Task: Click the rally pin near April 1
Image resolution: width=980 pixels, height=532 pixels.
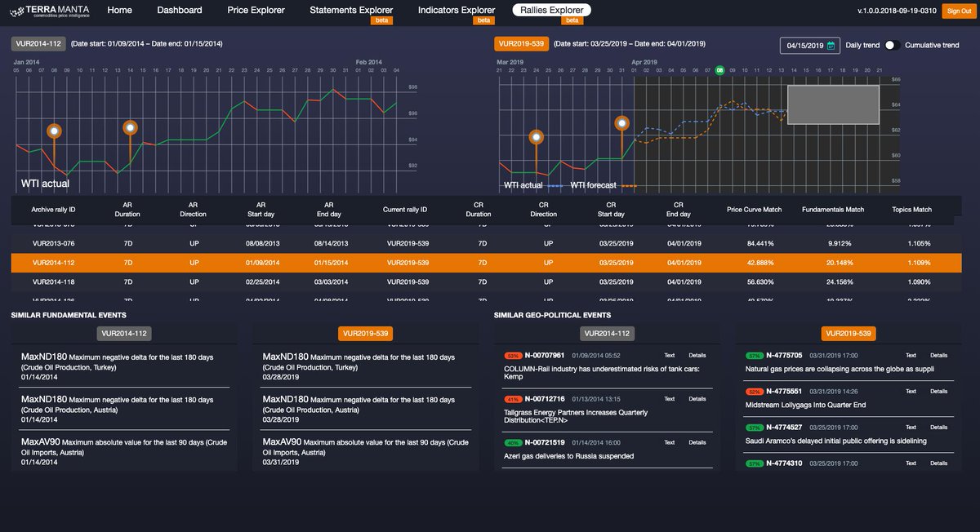Action: click(621, 122)
